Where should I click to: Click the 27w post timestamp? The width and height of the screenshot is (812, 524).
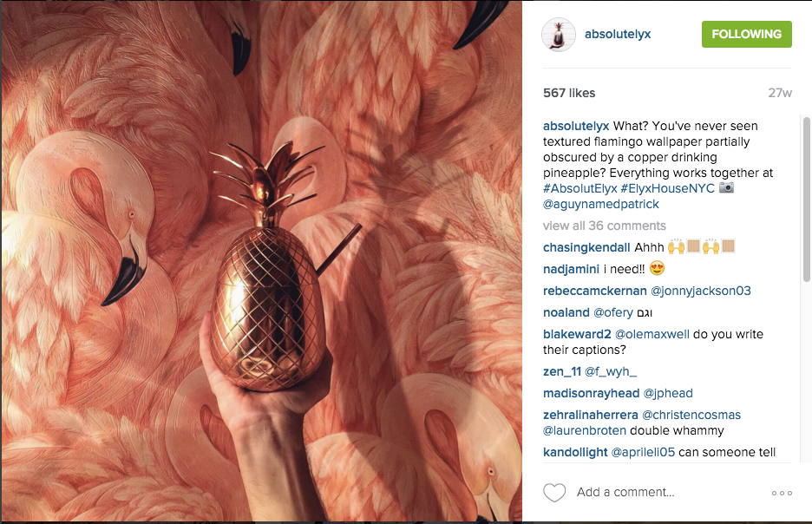780,93
